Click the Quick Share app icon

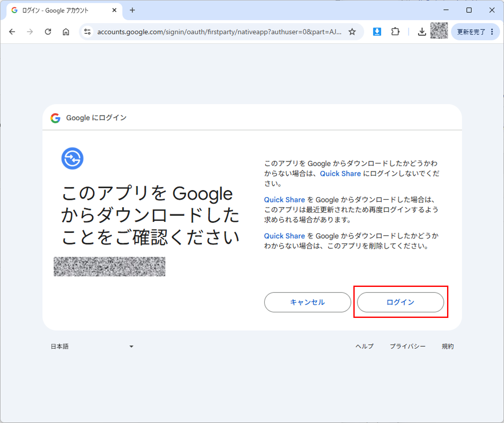72,158
